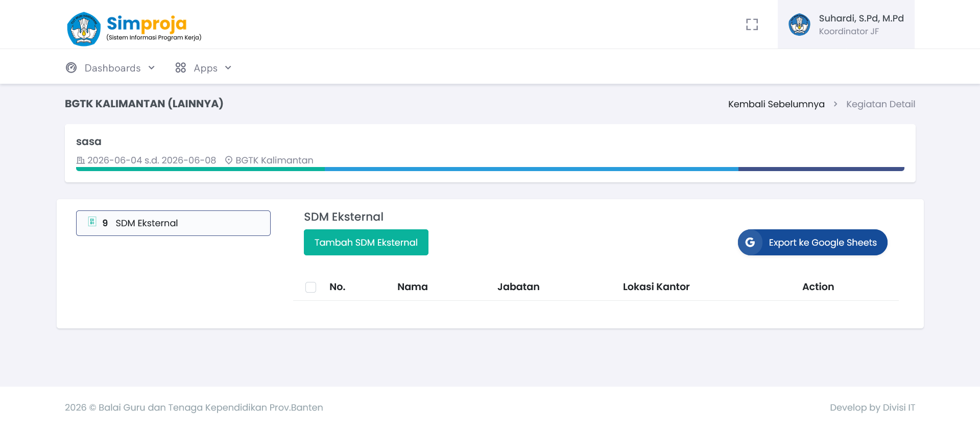Click the Simproja title text
980x428 pixels.
click(147, 23)
